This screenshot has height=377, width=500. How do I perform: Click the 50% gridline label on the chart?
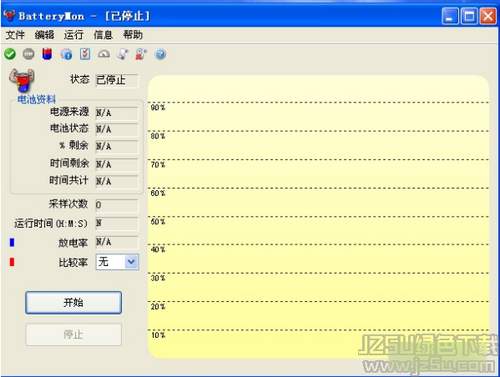coord(158,222)
